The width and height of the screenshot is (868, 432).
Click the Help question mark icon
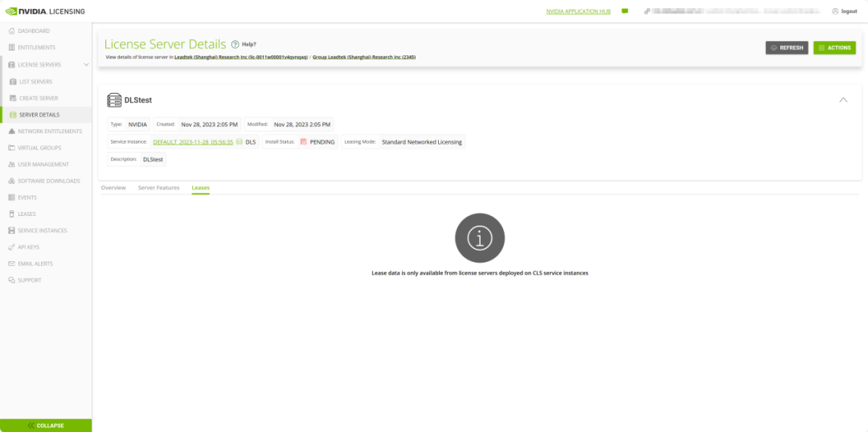[x=235, y=44]
